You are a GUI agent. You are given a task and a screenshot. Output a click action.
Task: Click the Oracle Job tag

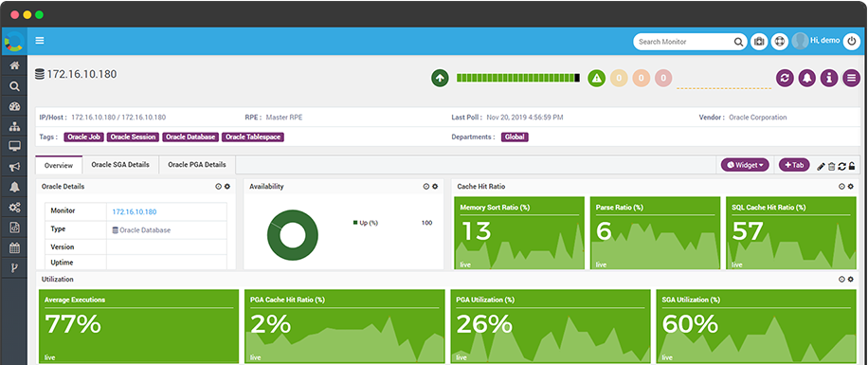84,137
